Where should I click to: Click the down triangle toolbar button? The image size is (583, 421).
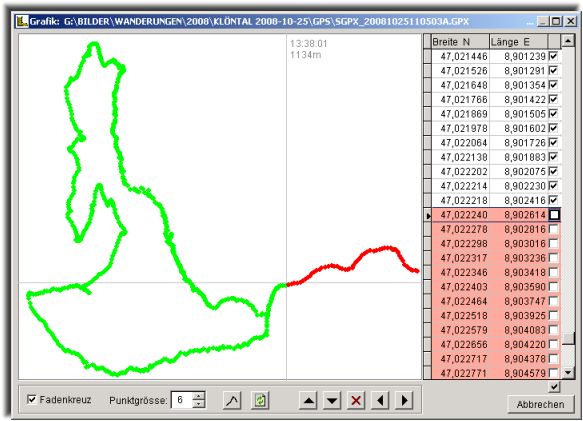pyautogui.click(x=332, y=400)
